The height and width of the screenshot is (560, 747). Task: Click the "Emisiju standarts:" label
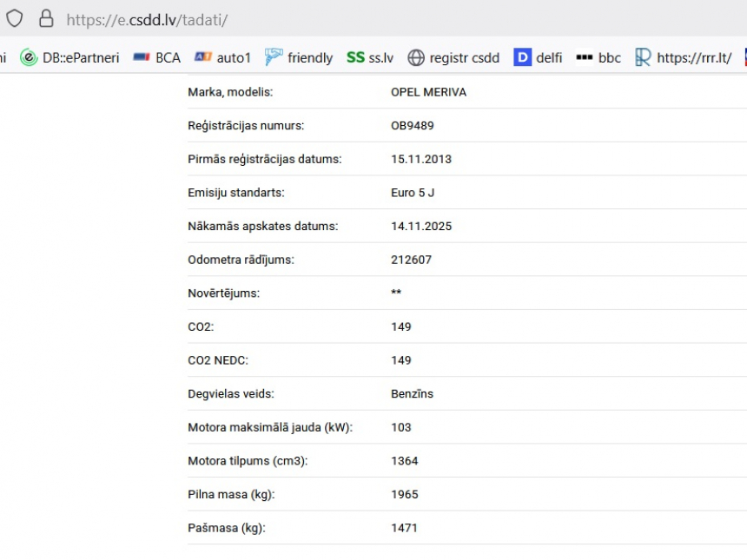235,193
